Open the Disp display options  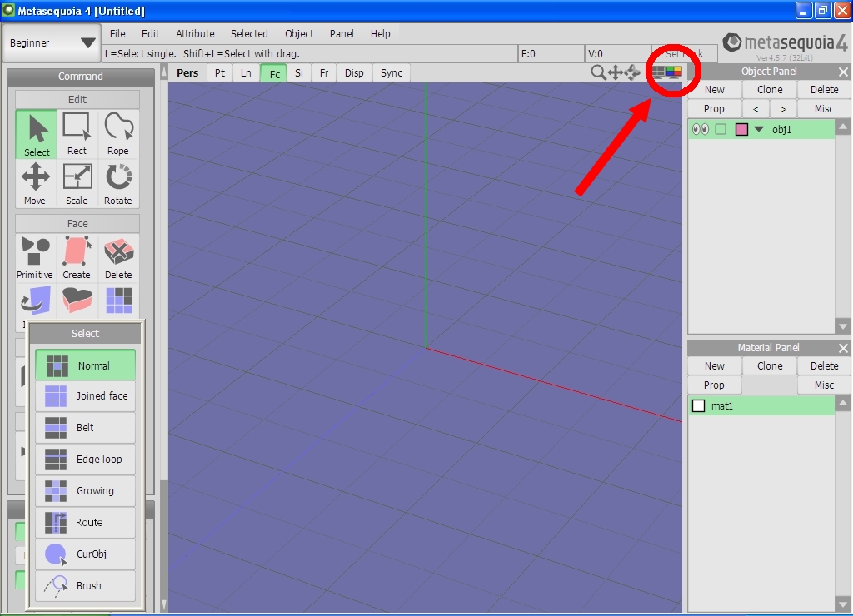[354, 73]
